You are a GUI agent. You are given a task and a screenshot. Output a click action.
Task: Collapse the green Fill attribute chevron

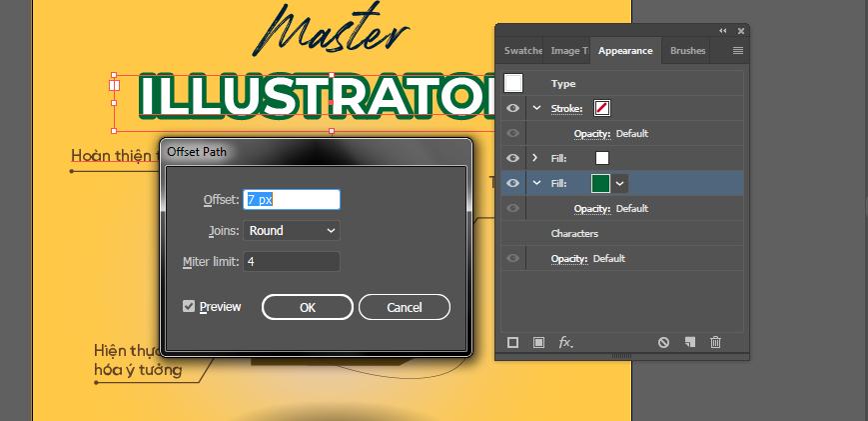coord(536,183)
